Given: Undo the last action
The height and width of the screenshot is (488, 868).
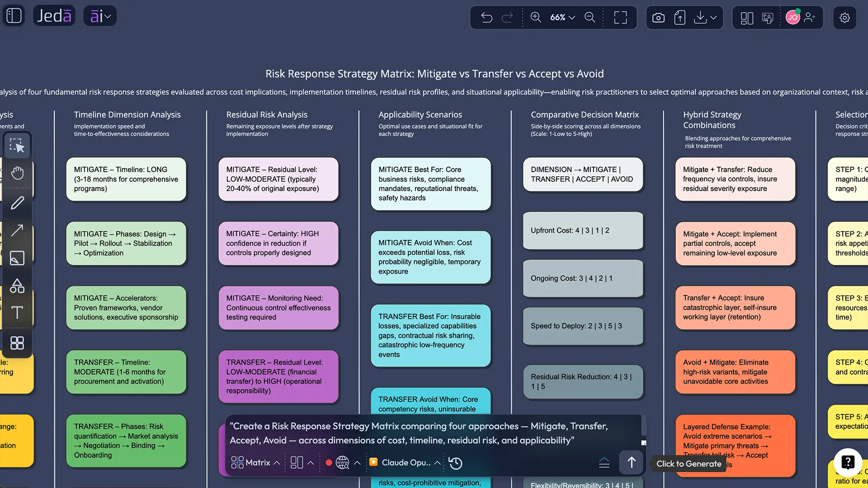Looking at the screenshot, I should click(x=486, y=18).
